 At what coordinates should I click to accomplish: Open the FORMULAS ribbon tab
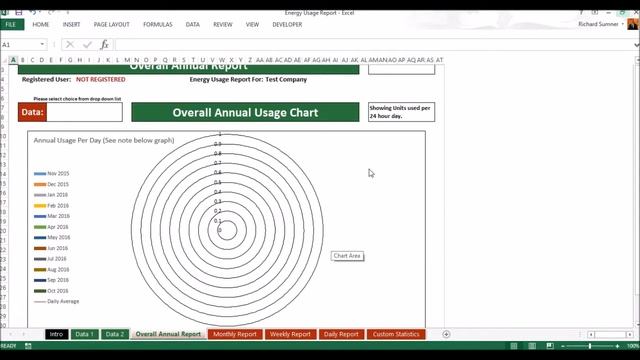click(158, 24)
